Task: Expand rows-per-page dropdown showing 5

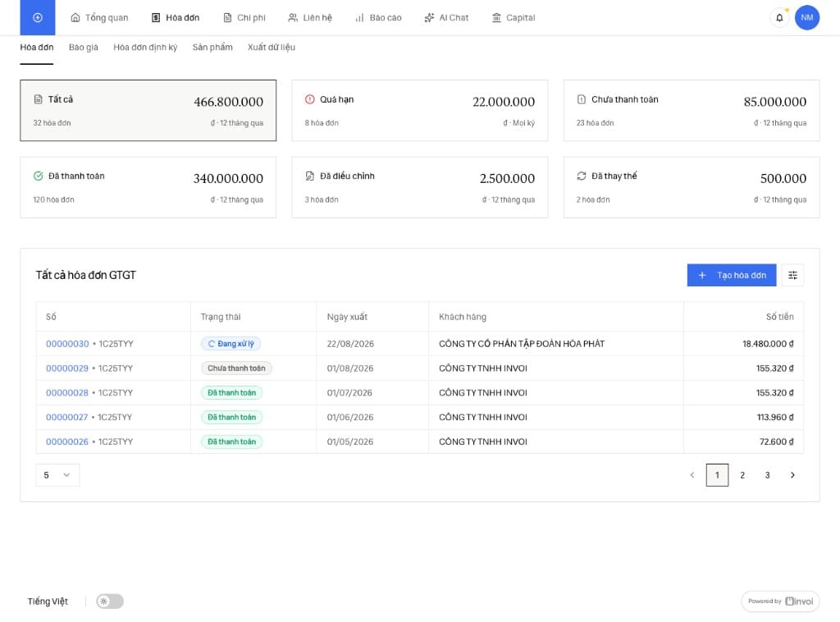Action: pyautogui.click(x=57, y=475)
